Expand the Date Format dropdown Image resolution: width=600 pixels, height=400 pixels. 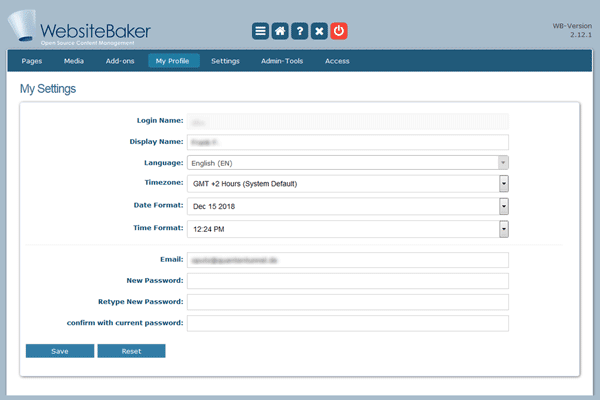pos(347,206)
